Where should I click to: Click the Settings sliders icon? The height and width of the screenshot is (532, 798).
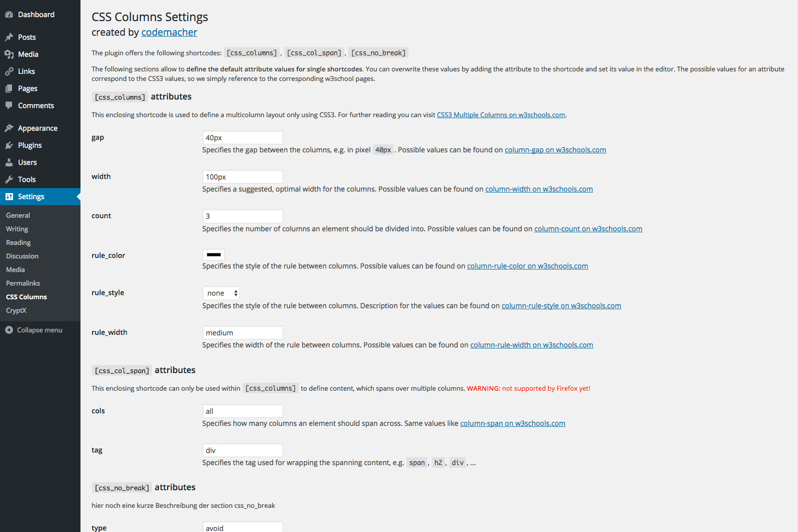(9, 197)
